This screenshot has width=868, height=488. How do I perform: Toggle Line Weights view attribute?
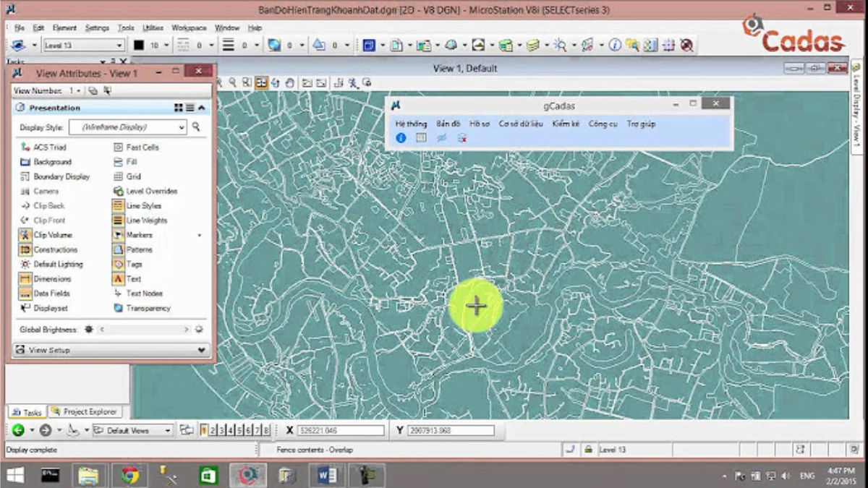pyautogui.click(x=118, y=221)
